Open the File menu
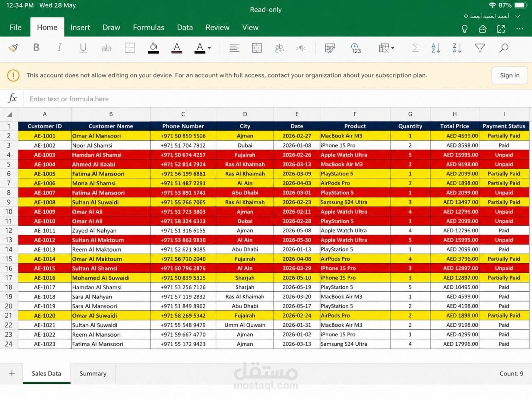 (16, 27)
